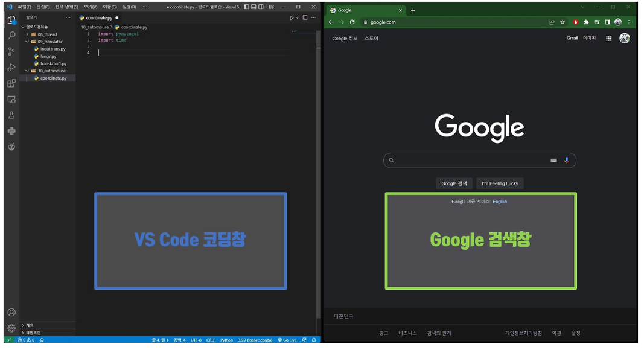Open the Python icon in VS Code activity bar
Viewport: 644px width, 350px height.
click(11, 131)
